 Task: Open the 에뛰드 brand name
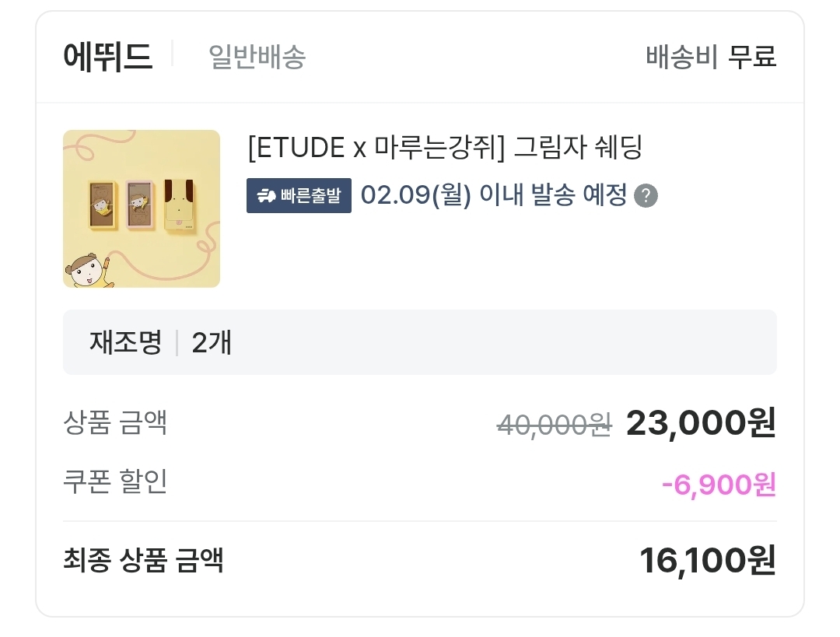click(x=107, y=57)
